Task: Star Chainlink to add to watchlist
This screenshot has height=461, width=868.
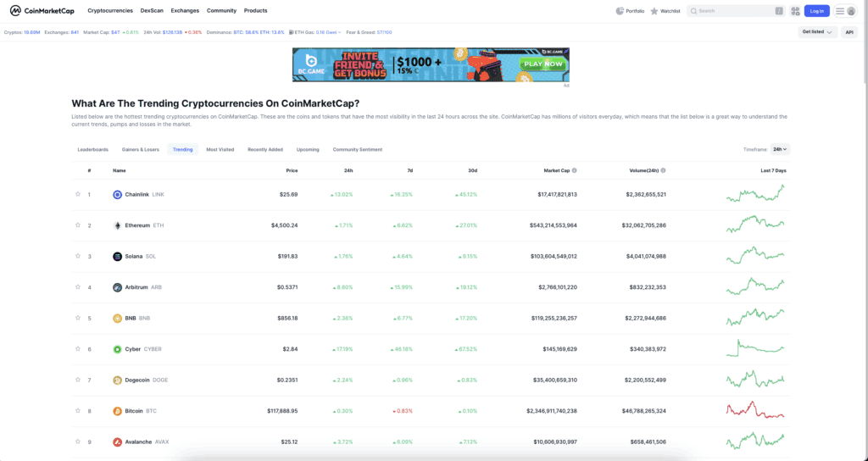Action: (78, 194)
